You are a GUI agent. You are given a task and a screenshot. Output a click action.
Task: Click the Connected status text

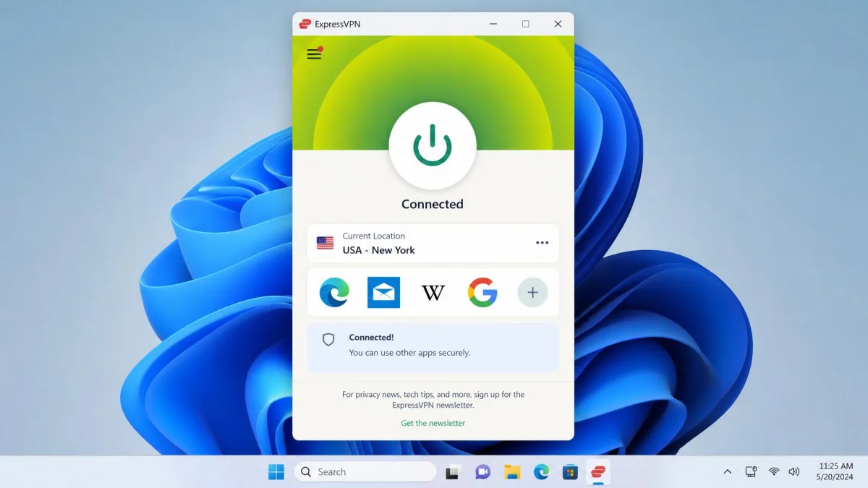(433, 204)
